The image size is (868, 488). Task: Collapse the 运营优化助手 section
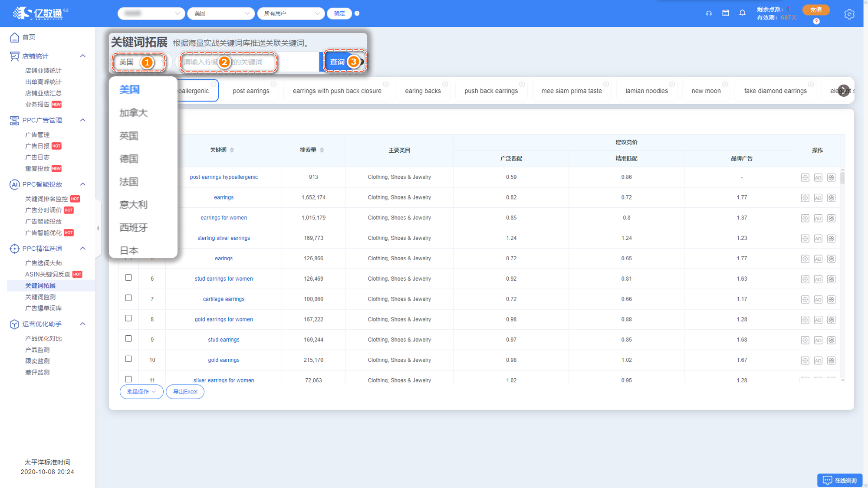click(x=83, y=324)
